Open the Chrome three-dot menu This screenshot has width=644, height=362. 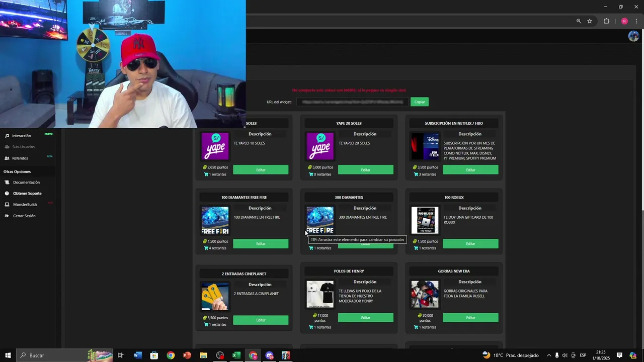tap(636, 21)
